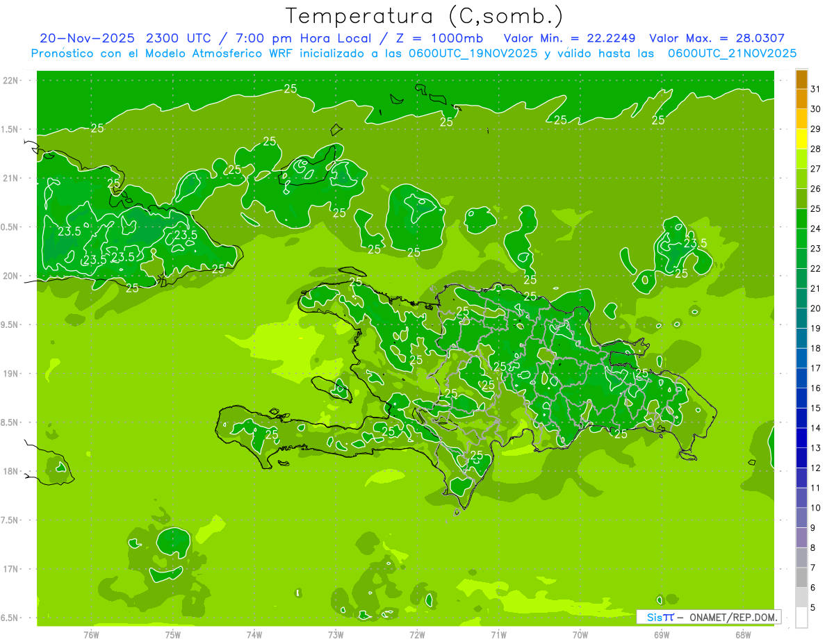Click the legend value "5"
The width and height of the screenshot is (834, 644).
[813, 607]
